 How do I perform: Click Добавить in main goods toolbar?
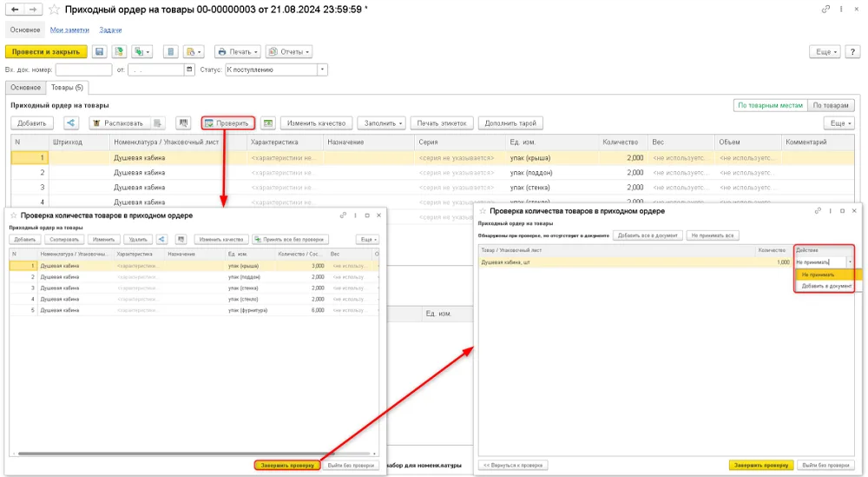[x=31, y=123]
